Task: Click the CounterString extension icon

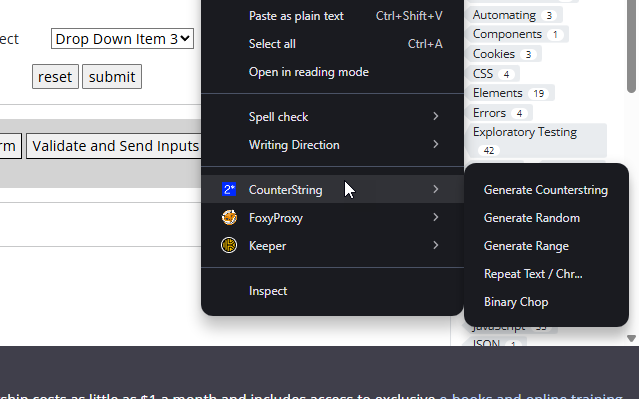Action: [229, 189]
